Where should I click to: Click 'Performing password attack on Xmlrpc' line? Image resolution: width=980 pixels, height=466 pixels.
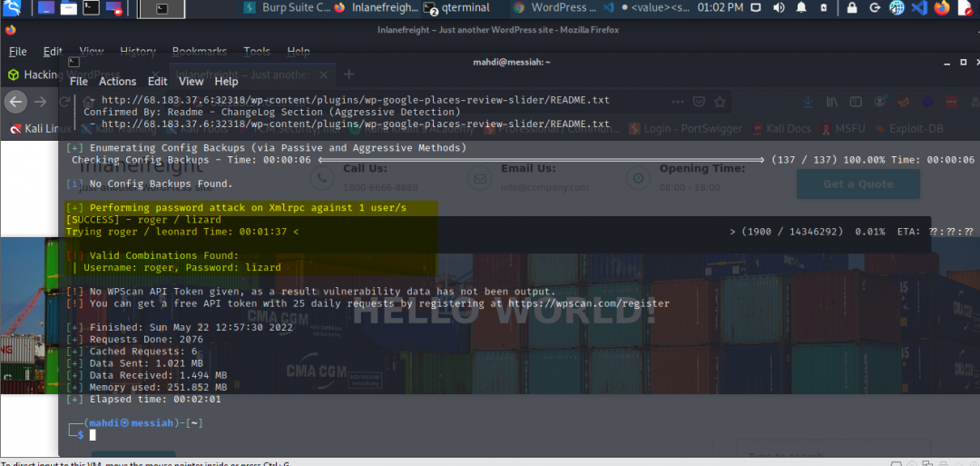click(x=236, y=208)
